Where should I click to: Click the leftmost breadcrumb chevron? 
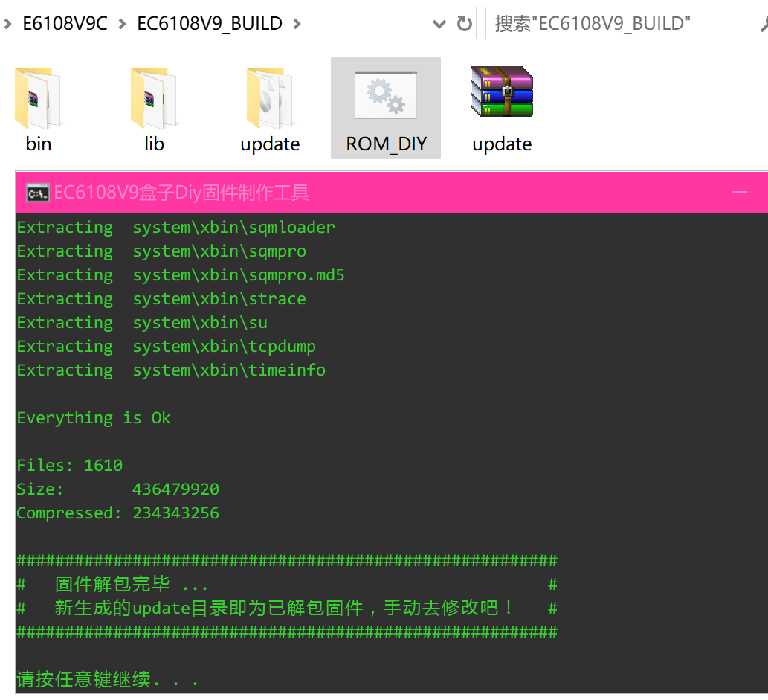[x=7, y=23]
